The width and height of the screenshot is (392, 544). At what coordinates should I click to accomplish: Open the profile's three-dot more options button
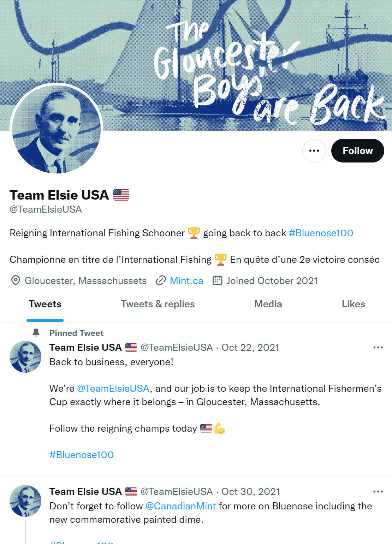coord(314,150)
